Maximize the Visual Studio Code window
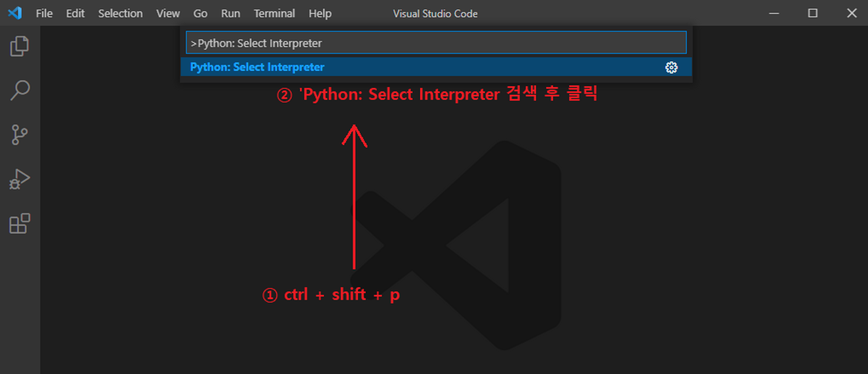 pyautogui.click(x=813, y=13)
